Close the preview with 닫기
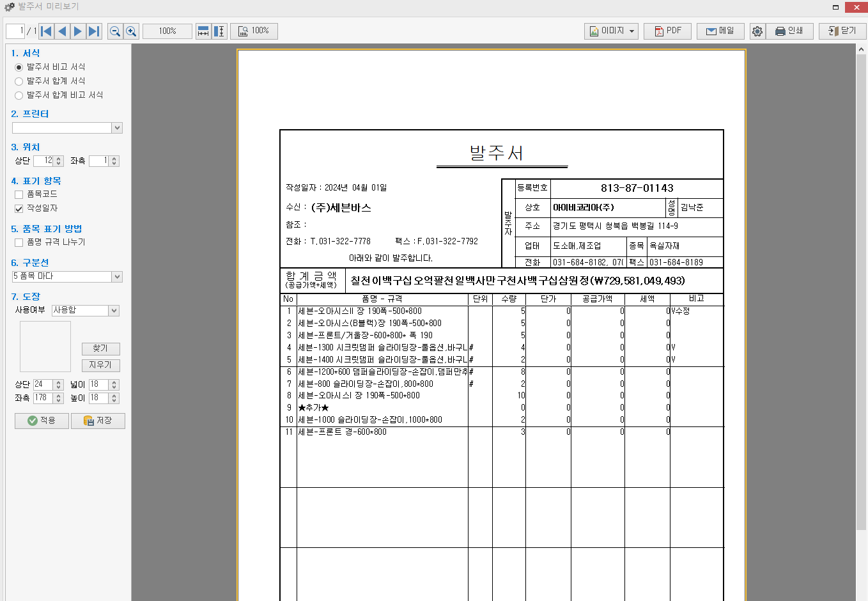Screen dimensions: 868x601 pos(842,31)
